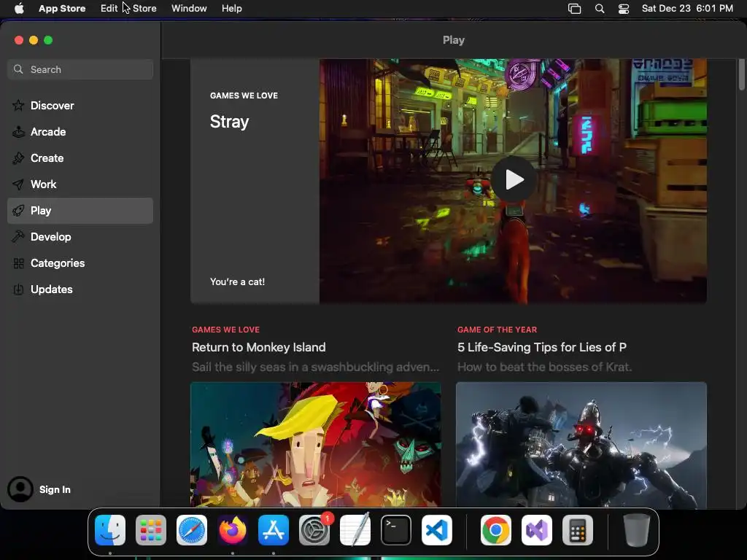Click the red GAME OF THE YEAR label

click(497, 329)
